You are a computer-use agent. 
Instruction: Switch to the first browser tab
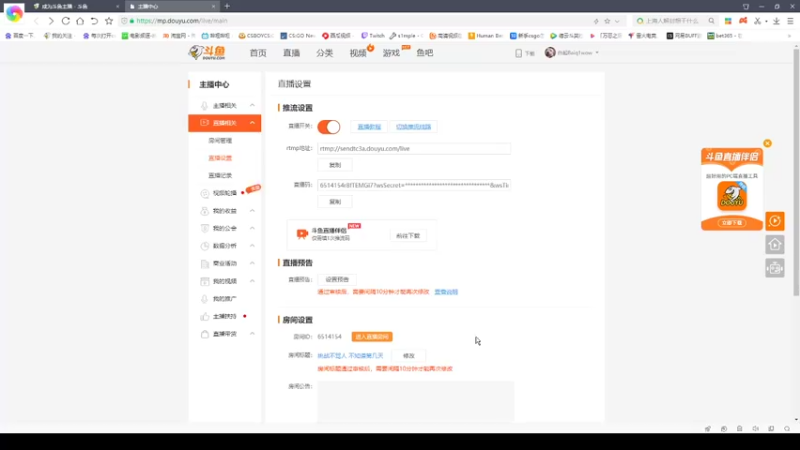coord(75,6)
